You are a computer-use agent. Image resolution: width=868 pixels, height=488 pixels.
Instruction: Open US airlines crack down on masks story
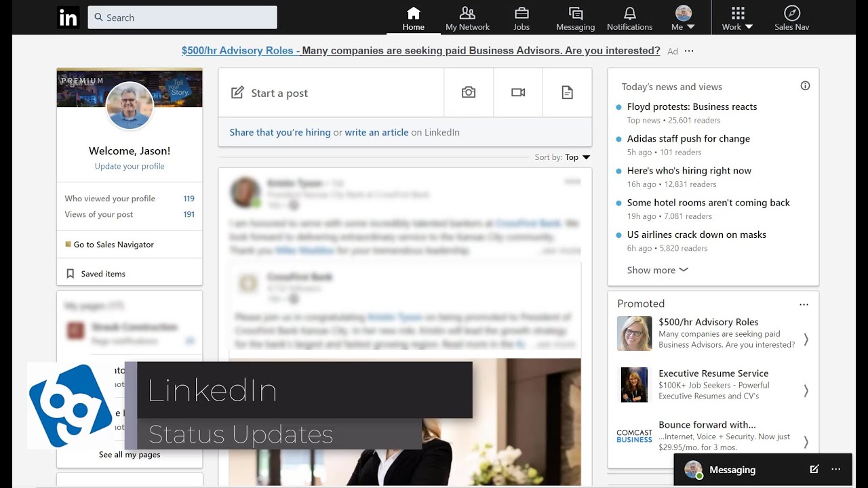coord(696,235)
